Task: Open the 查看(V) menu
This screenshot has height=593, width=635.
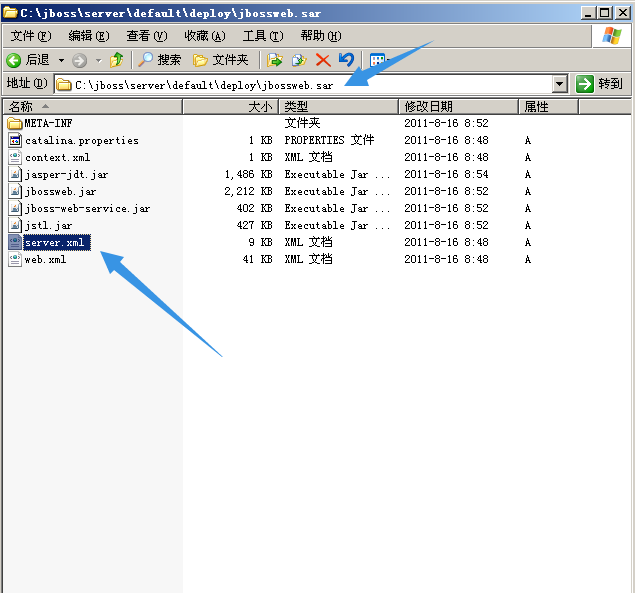Action: tap(147, 36)
